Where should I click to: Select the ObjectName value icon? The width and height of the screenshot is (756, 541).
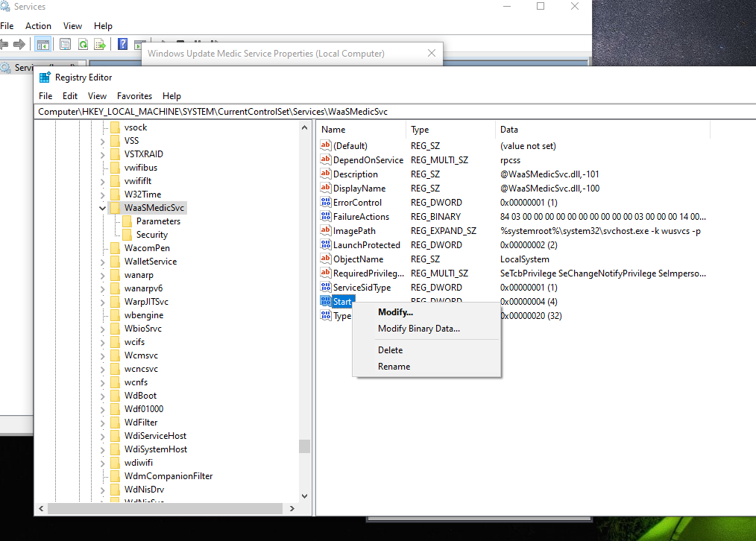point(326,259)
